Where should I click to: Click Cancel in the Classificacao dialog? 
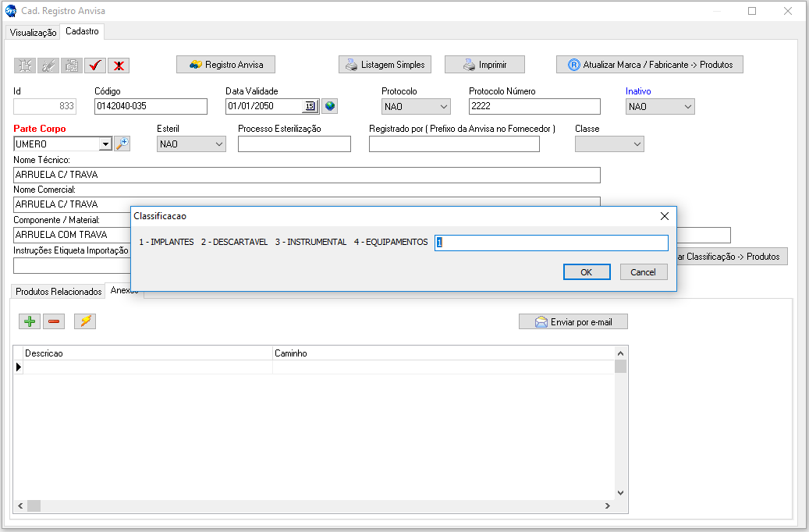click(x=644, y=272)
